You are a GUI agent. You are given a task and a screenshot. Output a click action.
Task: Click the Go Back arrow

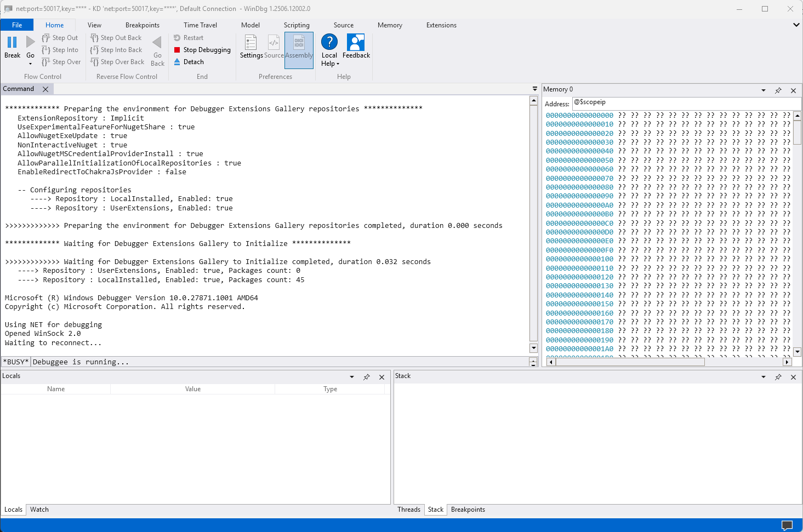pyautogui.click(x=157, y=43)
